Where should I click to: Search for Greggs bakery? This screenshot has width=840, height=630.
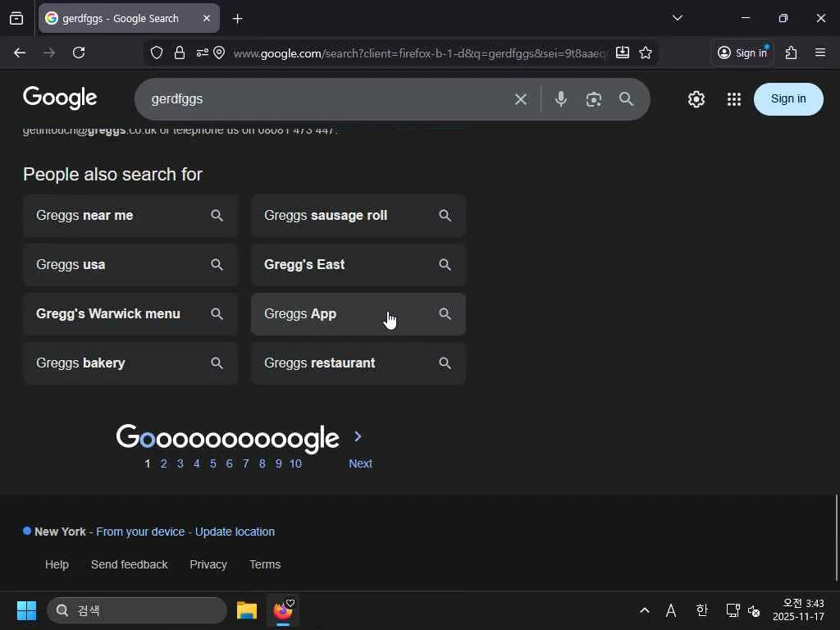pyautogui.click(x=130, y=363)
